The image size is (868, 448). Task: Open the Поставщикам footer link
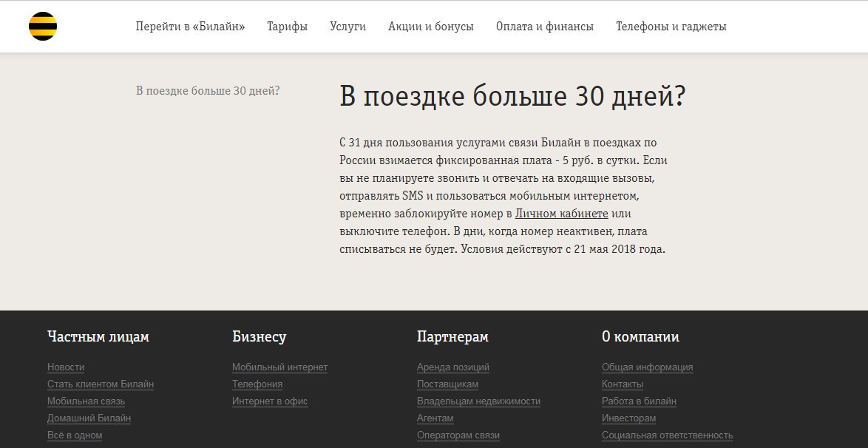(447, 384)
